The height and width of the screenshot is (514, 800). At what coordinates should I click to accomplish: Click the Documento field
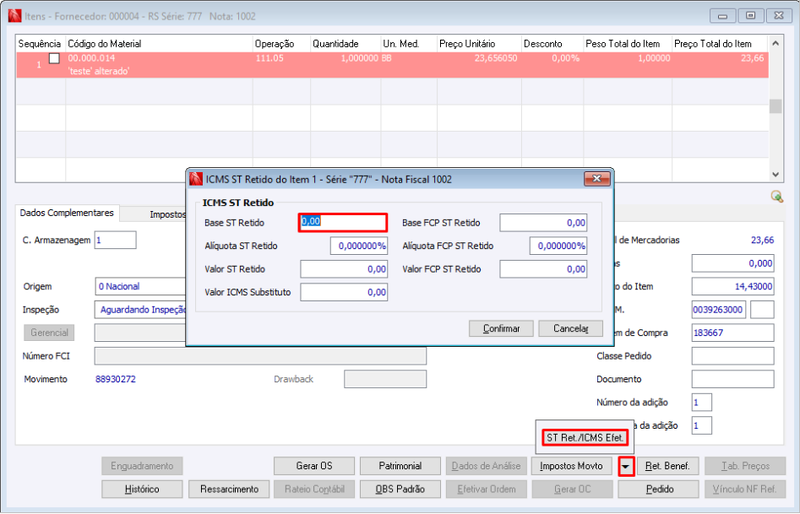pos(733,379)
